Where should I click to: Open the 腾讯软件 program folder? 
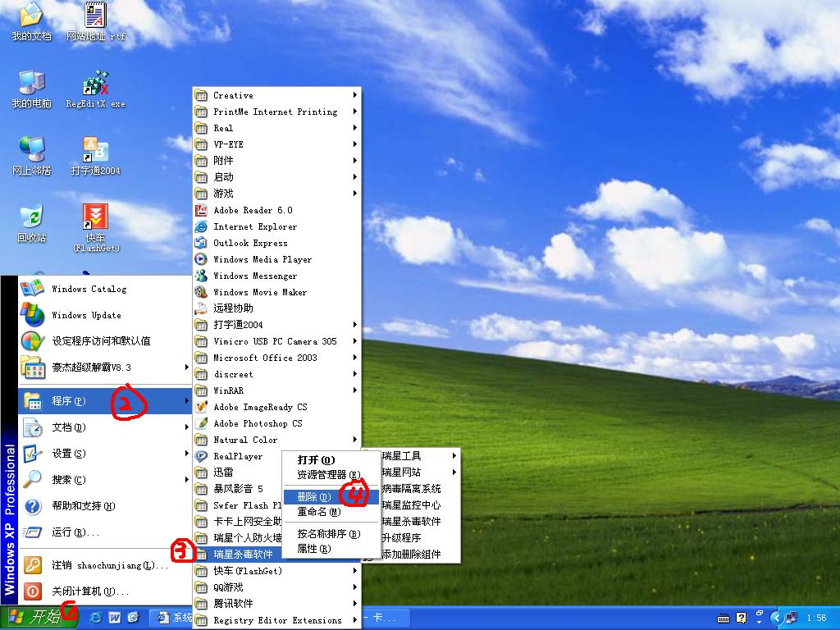(276, 603)
